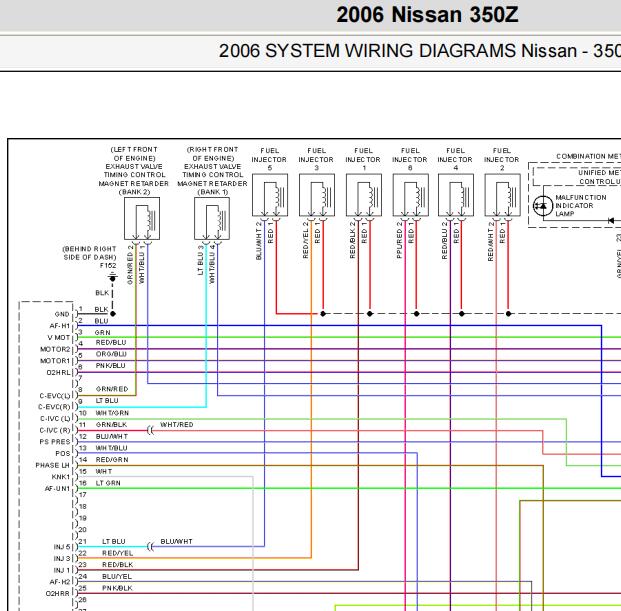
Task: Click the 'UNIFIED MET CONTROL U' label
Action: coord(600,177)
